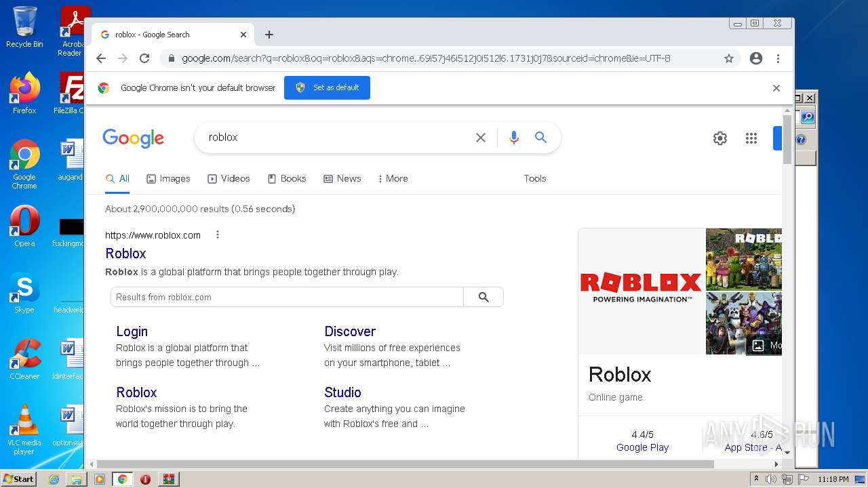
Task: Show hidden system tray icons
Action: point(756,479)
